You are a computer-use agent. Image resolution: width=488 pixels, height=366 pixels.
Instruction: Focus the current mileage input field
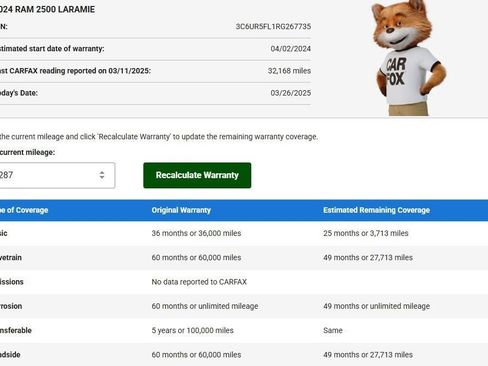tap(57, 175)
